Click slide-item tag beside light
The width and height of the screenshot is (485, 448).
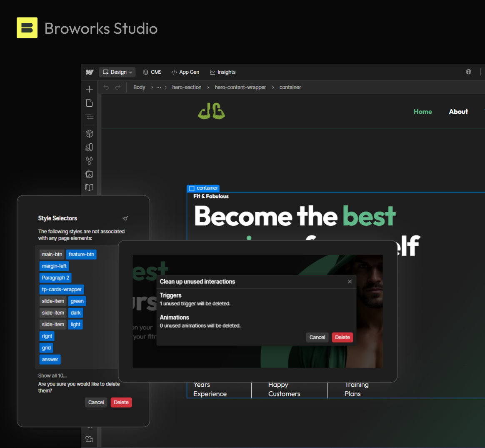[x=53, y=325]
